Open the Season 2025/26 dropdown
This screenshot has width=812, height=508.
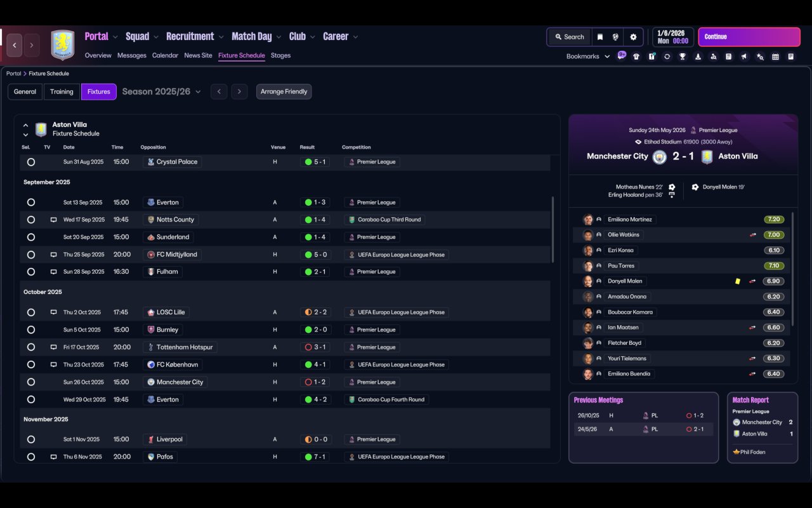[x=161, y=91]
